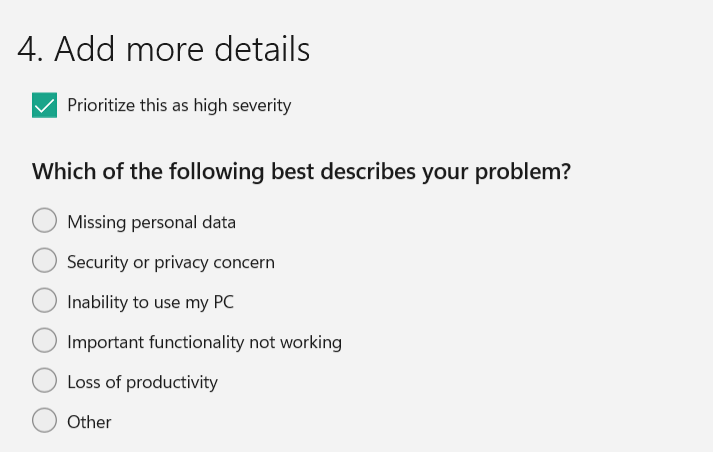Click the 'Security or privacy concern' text label
Viewport: 713px width, 452px height.
tap(170, 262)
